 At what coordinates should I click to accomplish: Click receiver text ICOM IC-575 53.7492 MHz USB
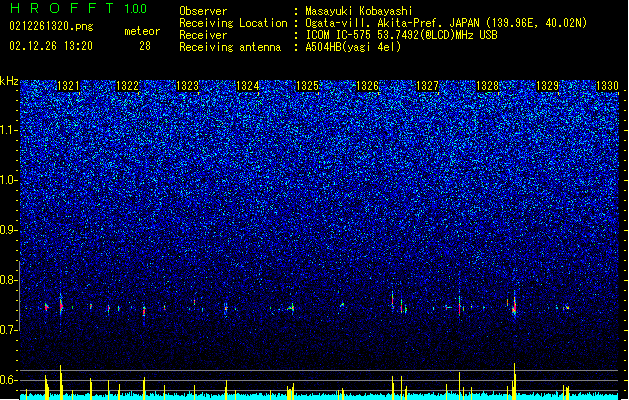click(x=401, y=35)
